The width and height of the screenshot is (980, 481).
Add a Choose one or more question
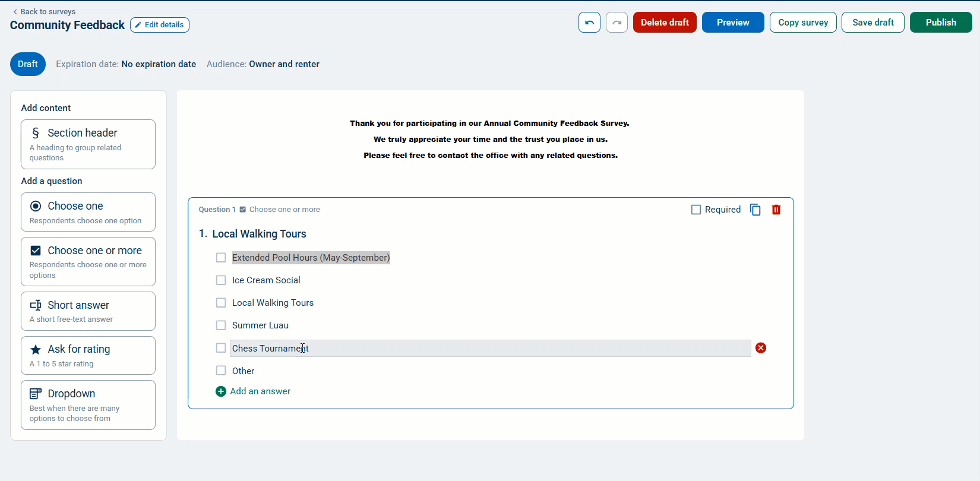point(88,262)
